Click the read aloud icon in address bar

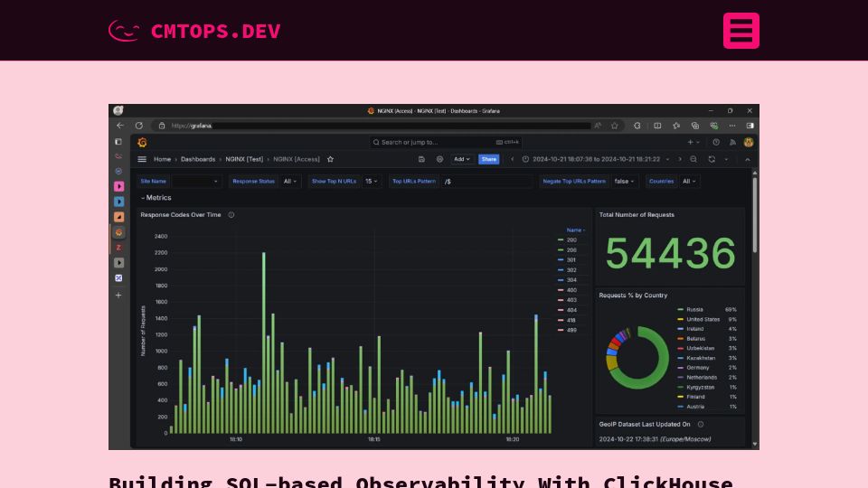[x=598, y=126]
